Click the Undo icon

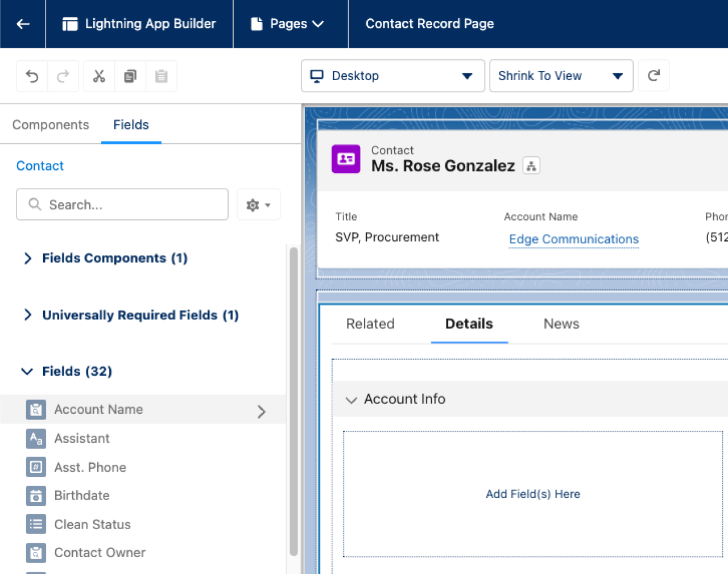pyautogui.click(x=32, y=76)
